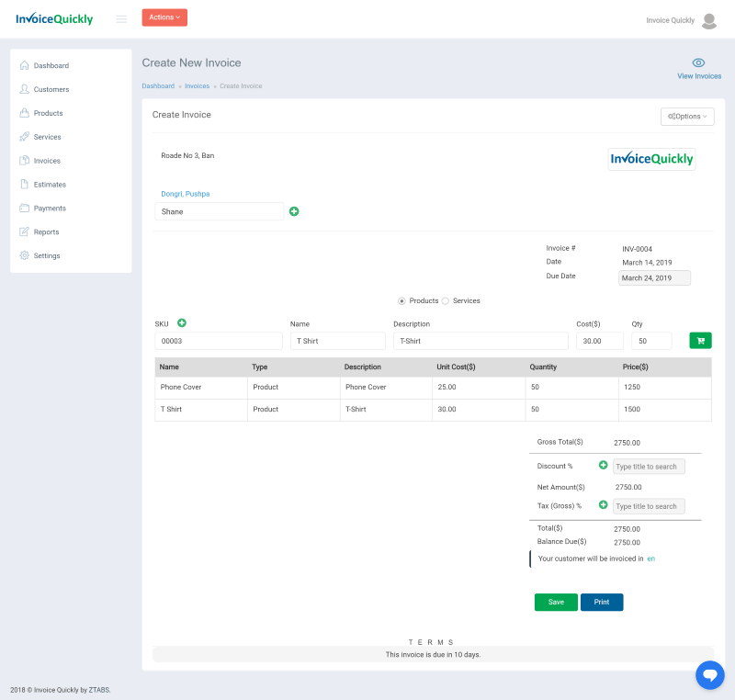Expand the Options dropdown
The height and width of the screenshot is (700, 735).
[687, 117]
